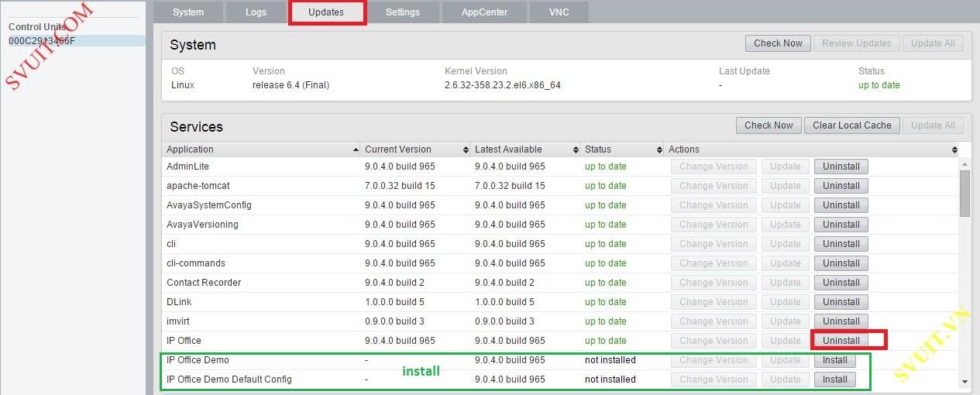Uninstall DLink
980x395 pixels.
pyautogui.click(x=841, y=302)
